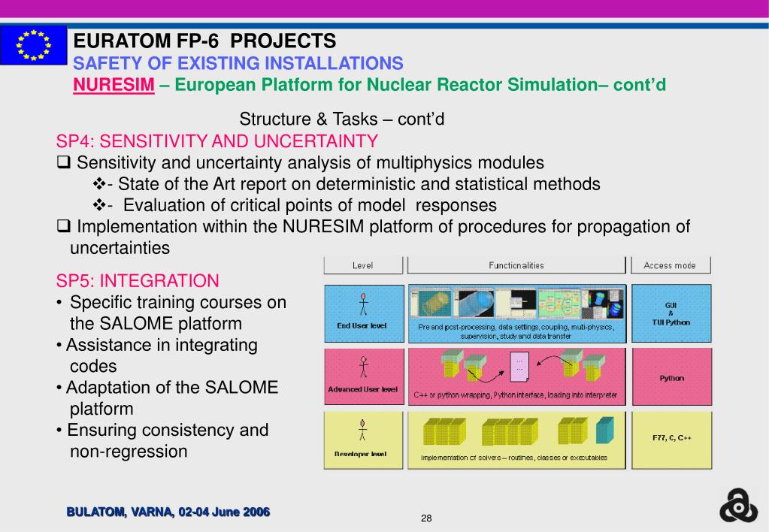Click the yellow mesh thumbnail in End User row
The height and width of the screenshot is (532, 769).
coord(431,303)
